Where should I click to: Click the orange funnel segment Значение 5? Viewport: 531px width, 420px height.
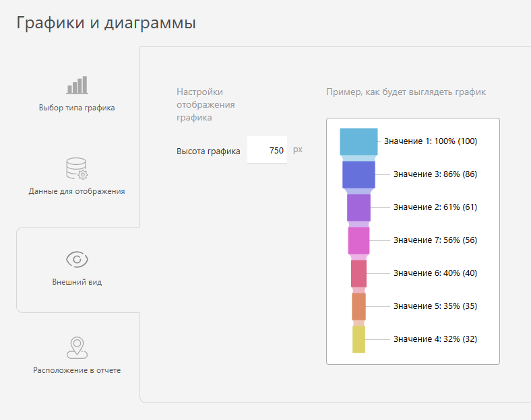[x=358, y=306]
